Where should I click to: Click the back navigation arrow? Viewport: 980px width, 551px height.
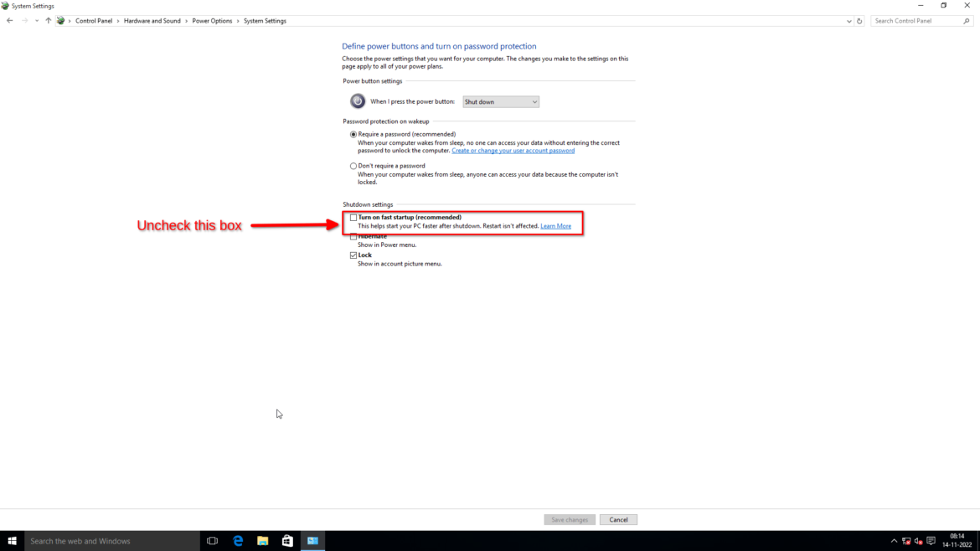coord(10,21)
